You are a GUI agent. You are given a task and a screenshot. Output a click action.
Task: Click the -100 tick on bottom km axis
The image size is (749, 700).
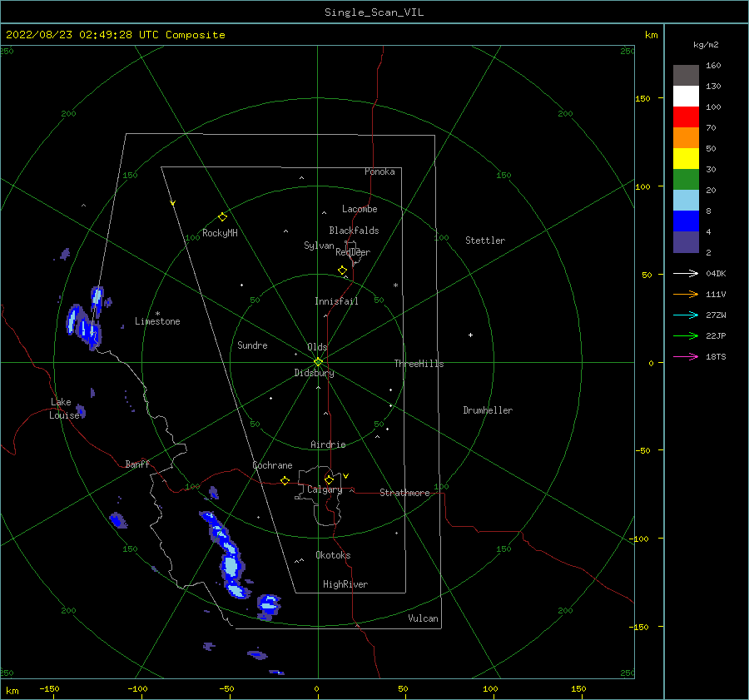pos(137,688)
